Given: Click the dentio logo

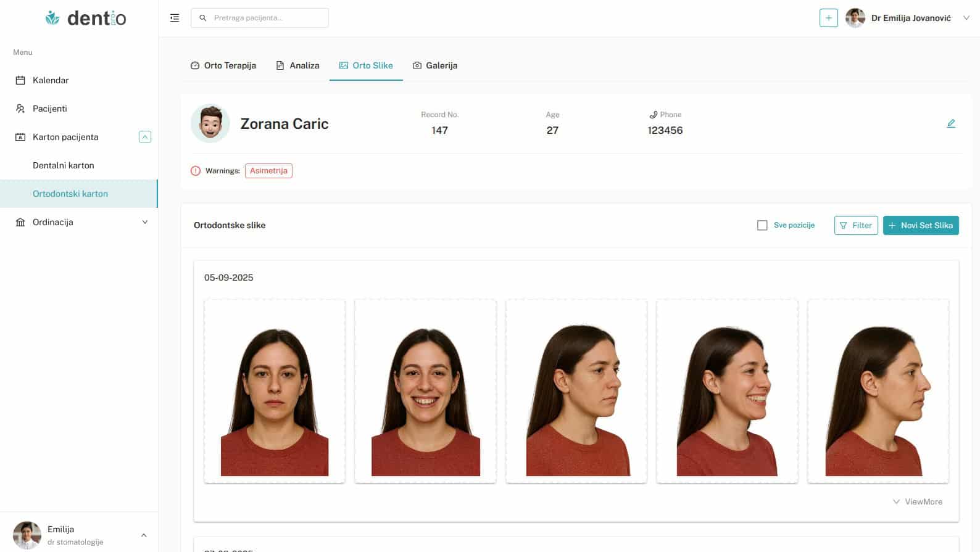Looking at the screenshot, I should coord(86,18).
